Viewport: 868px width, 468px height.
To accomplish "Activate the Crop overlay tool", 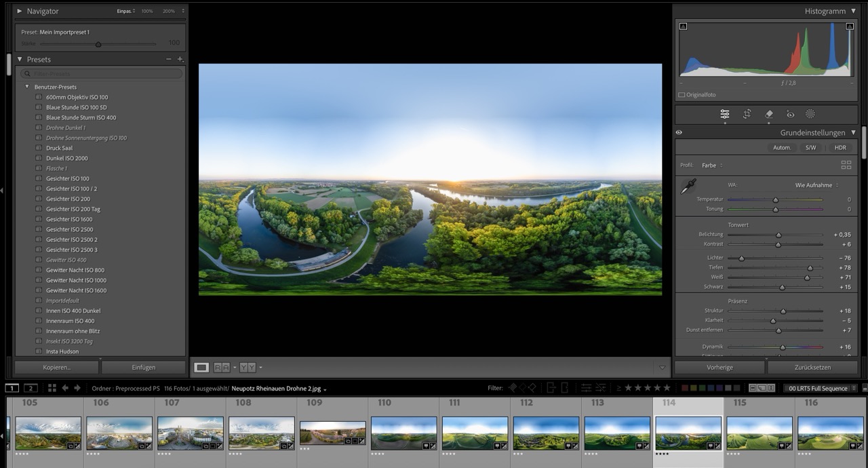I will [x=747, y=114].
